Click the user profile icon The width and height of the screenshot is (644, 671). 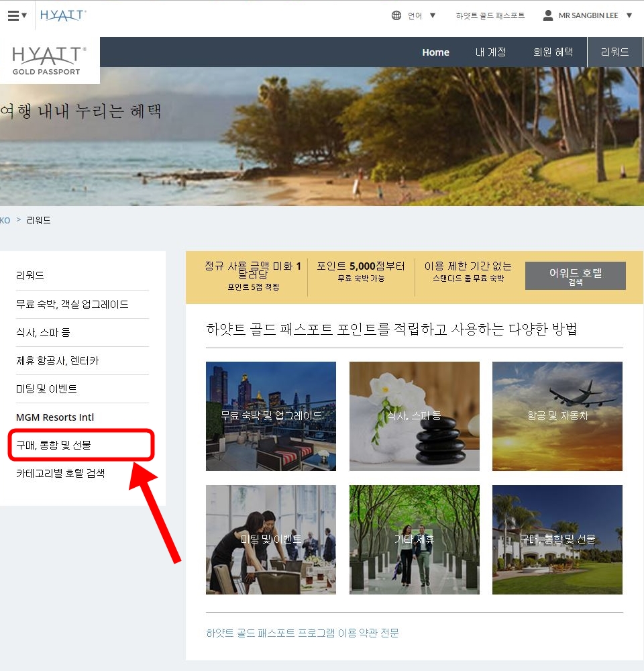pyautogui.click(x=547, y=15)
